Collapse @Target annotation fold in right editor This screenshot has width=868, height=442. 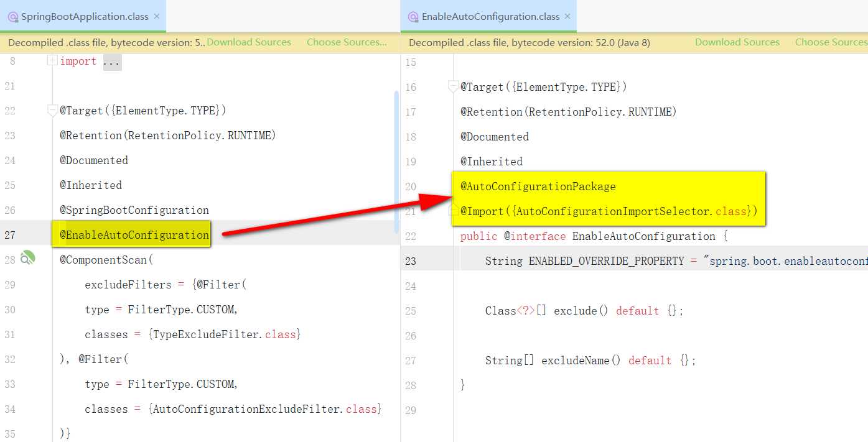(453, 87)
